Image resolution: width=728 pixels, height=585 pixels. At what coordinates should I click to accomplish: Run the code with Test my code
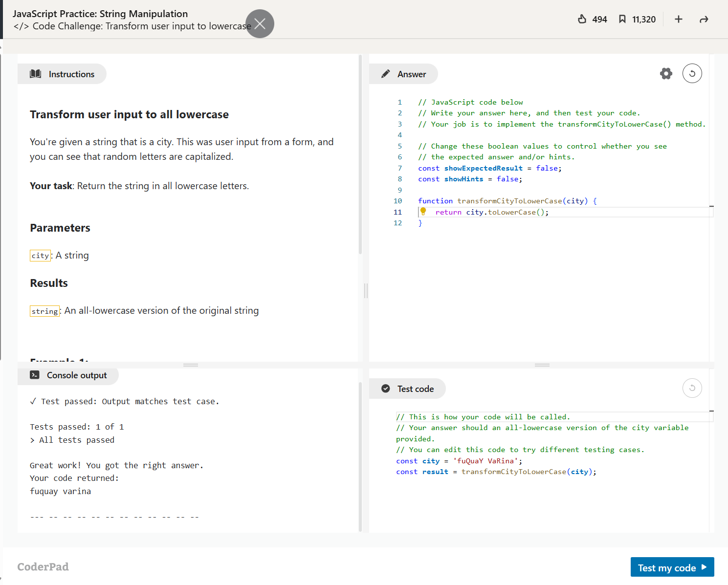(672, 567)
